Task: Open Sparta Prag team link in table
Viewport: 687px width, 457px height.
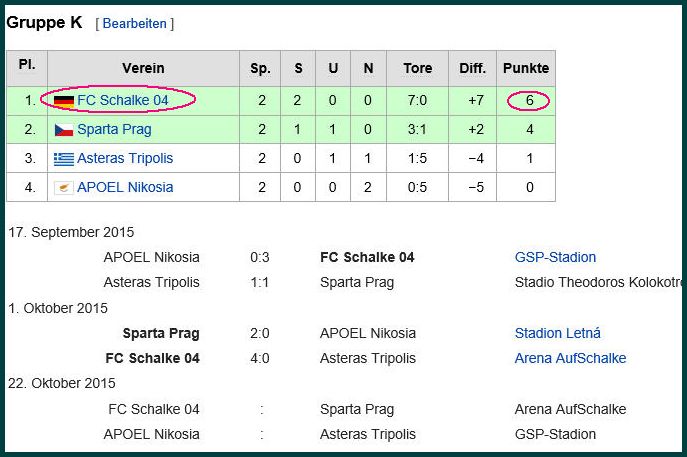Action: click(x=114, y=130)
